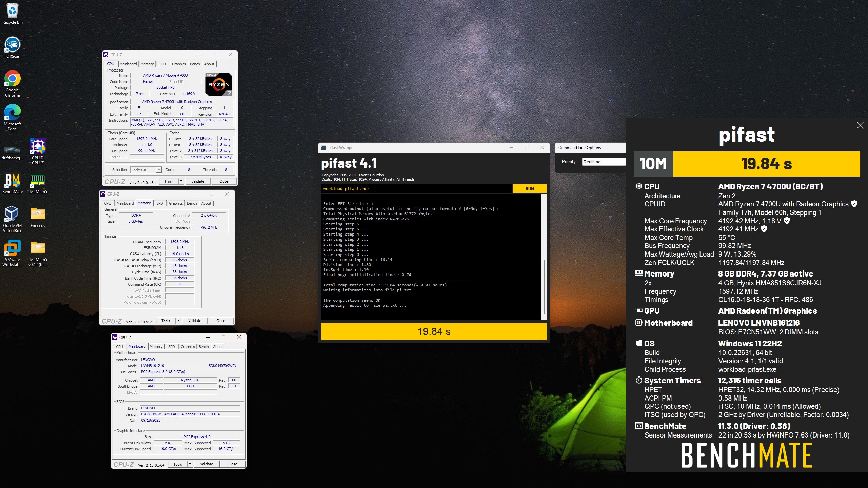
Task: Click the 10M 19.84 s score banner
Action: coord(747,164)
